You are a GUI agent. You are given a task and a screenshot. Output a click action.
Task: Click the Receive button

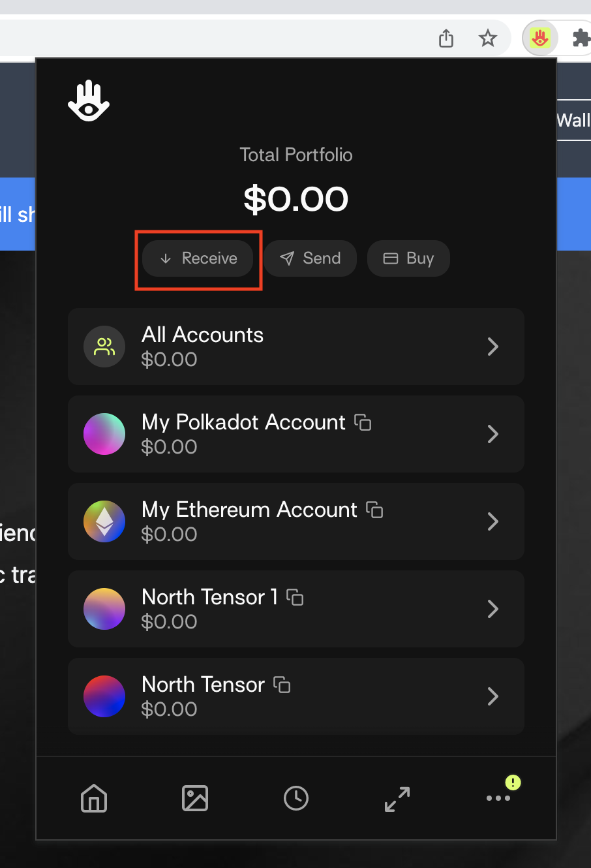pyautogui.click(x=198, y=258)
